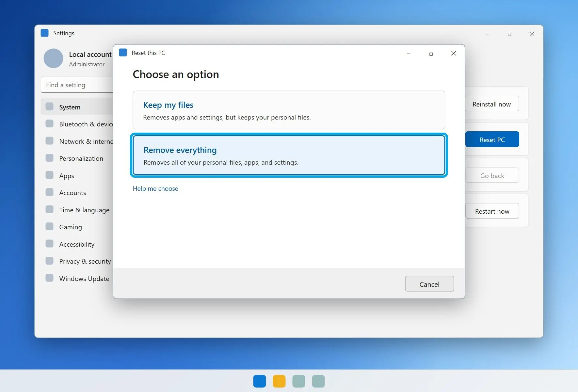Screen dimensions: 578x392
Task: Click the orange taskbar icon
Action: click(279, 381)
